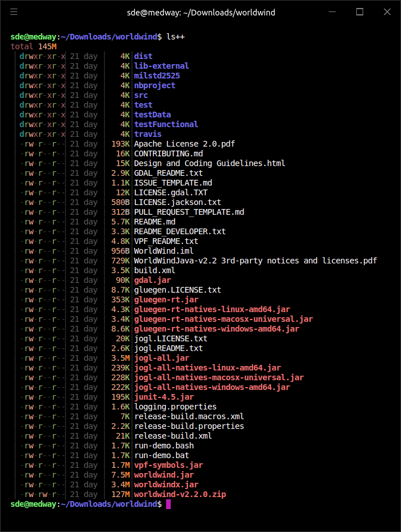The width and height of the screenshot is (401, 532).
Task: Click 'jogl-all.jar' file name
Action: click(162, 358)
